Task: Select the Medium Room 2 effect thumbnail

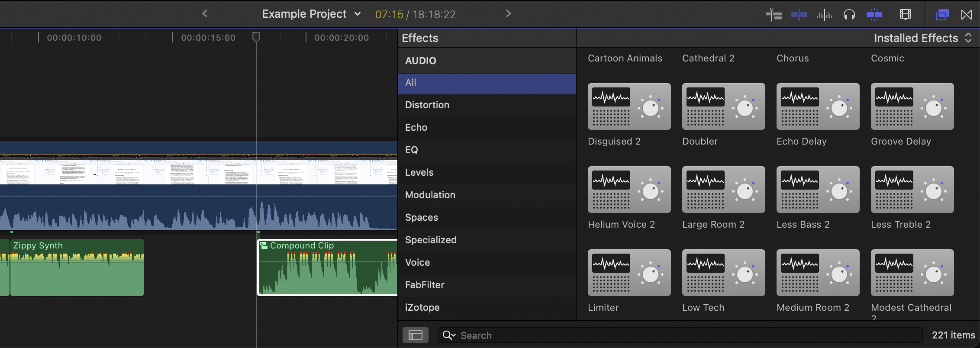Action: [818, 273]
